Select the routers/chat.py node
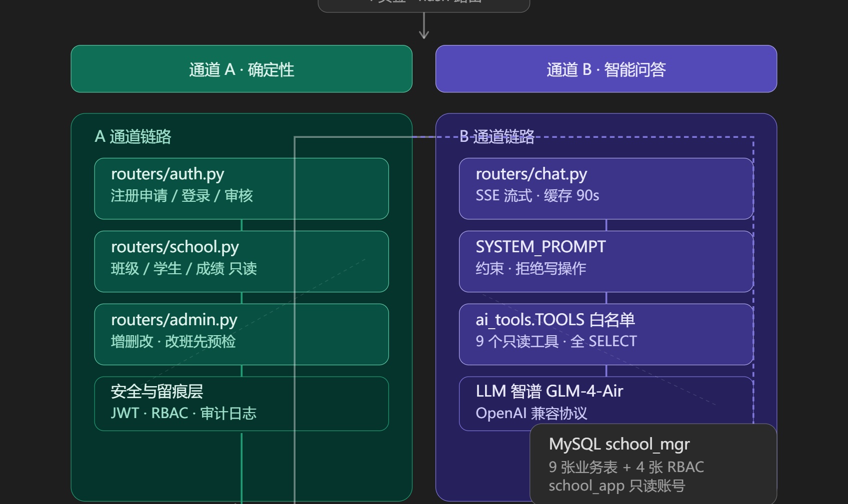The image size is (848, 504). 606,189
